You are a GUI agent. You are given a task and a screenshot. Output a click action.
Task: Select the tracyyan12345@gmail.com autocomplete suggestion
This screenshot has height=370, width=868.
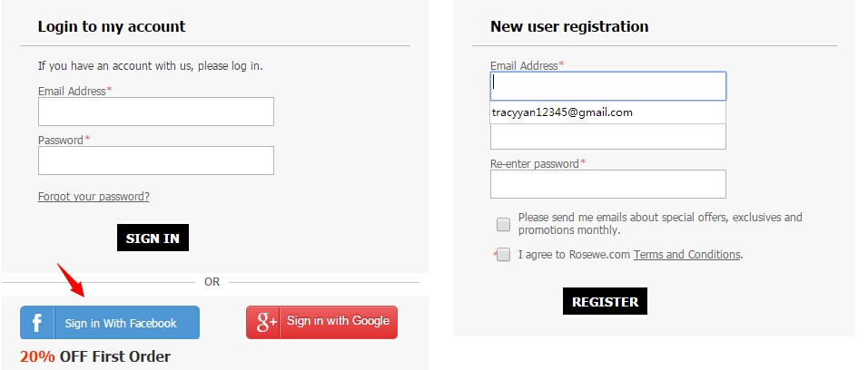[x=562, y=112]
